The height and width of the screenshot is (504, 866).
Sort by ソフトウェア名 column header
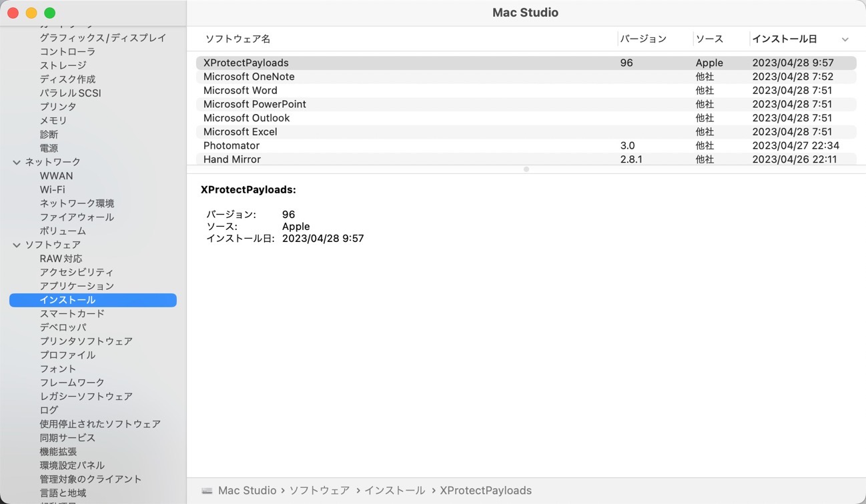click(x=238, y=39)
